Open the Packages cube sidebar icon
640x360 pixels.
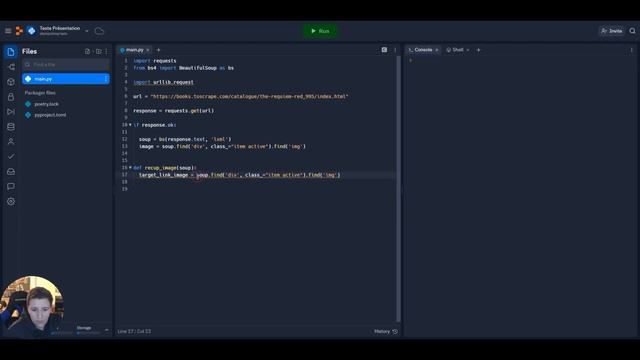pos(11,82)
